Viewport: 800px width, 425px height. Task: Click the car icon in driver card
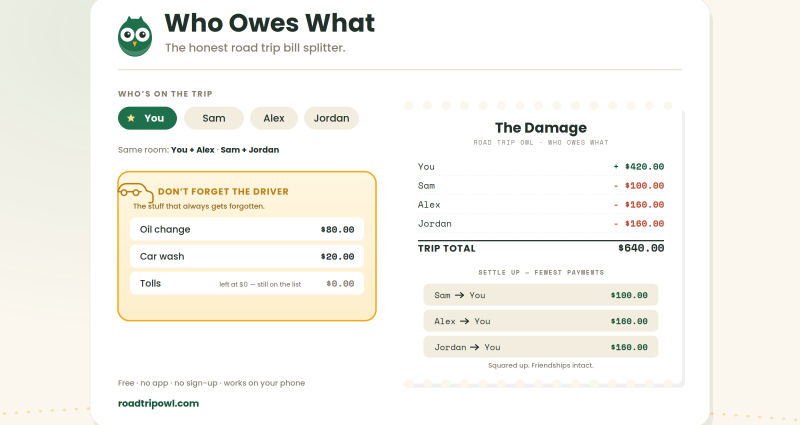click(136, 193)
